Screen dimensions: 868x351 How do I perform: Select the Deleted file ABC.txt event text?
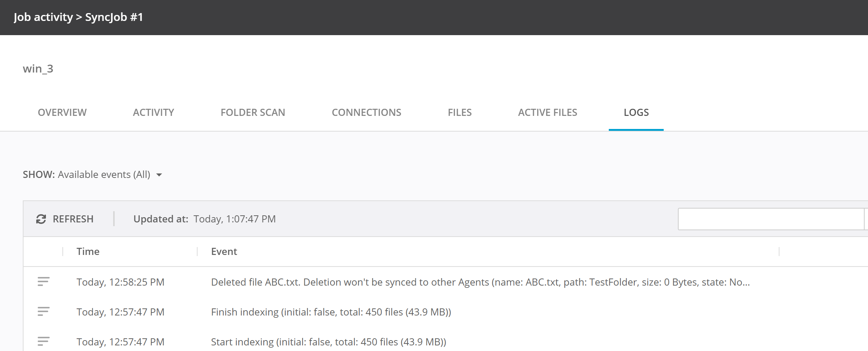point(480,282)
